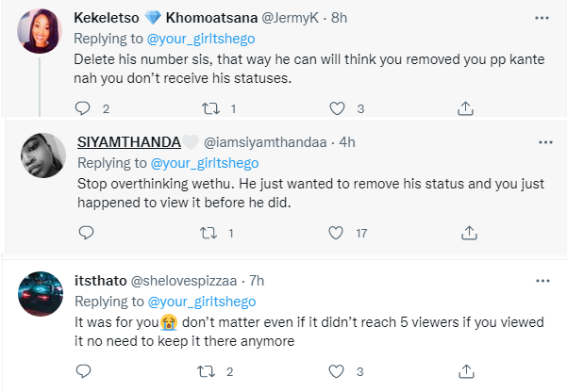Retweet itsthato's reply

(206, 371)
